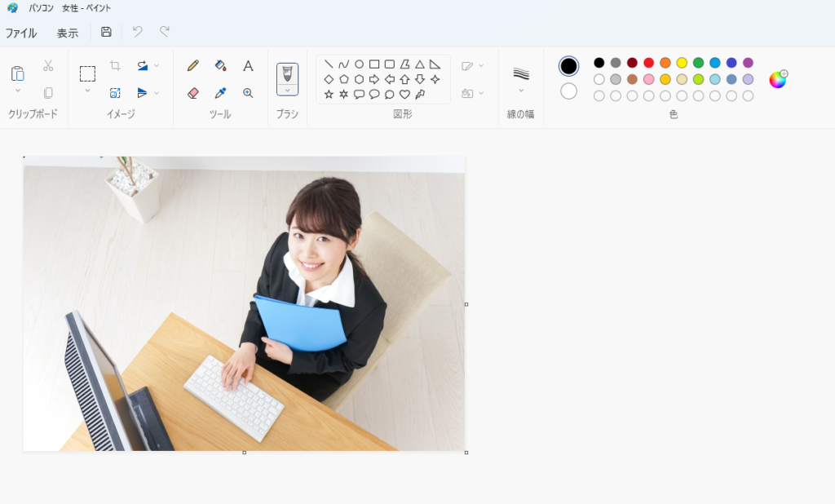Click the bottom-edge canvas resize handle

[x=245, y=453]
